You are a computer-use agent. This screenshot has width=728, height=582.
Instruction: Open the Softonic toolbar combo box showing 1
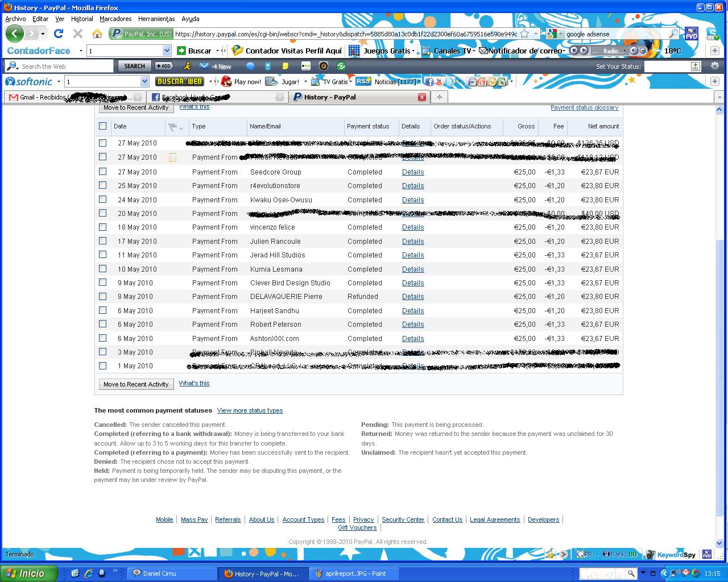(x=106, y=81)
